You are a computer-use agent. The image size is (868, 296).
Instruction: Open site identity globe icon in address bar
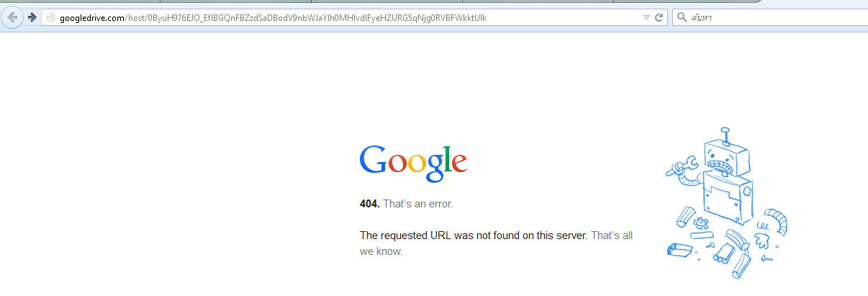tap(50, 17)
